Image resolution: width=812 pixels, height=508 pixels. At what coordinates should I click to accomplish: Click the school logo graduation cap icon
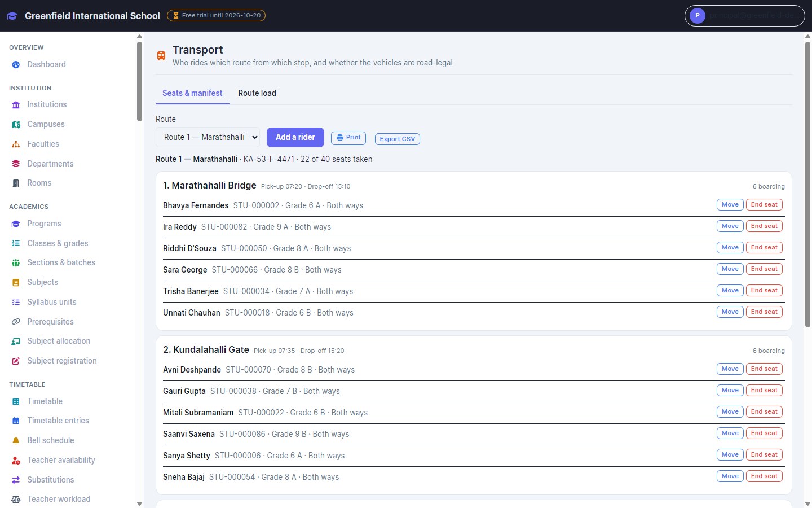12,16
